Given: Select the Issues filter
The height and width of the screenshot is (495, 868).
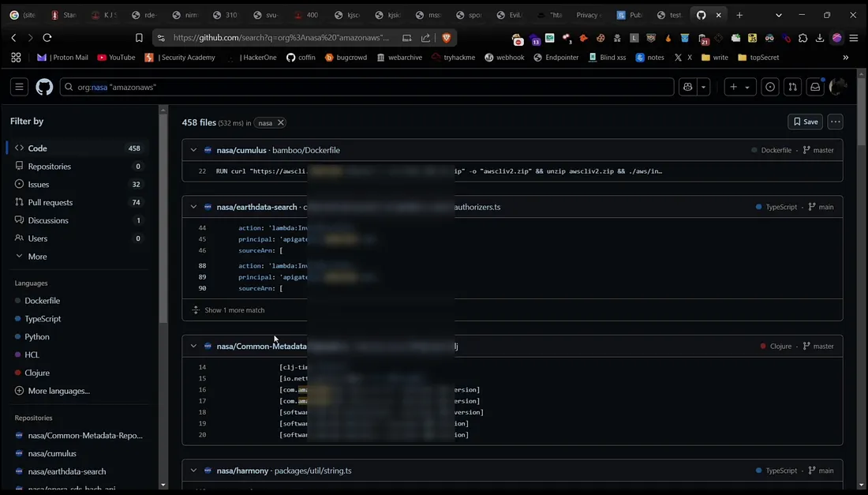Looking at the screenshot, I should (x=77, y=185).
